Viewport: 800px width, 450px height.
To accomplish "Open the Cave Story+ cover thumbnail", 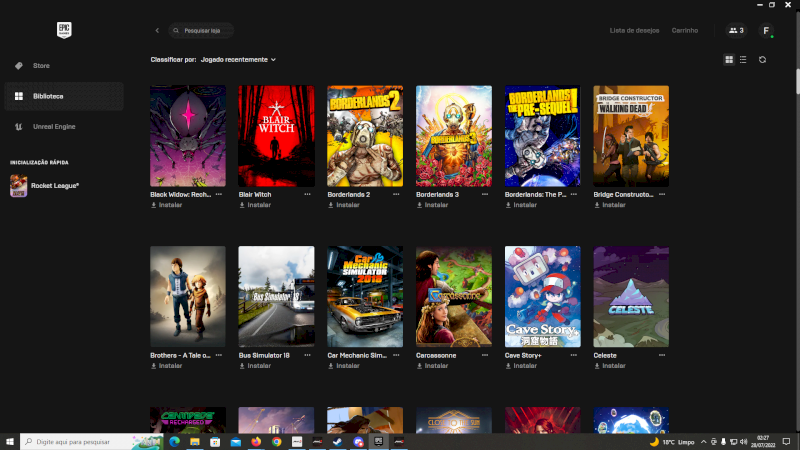I will tap(542, 297).
